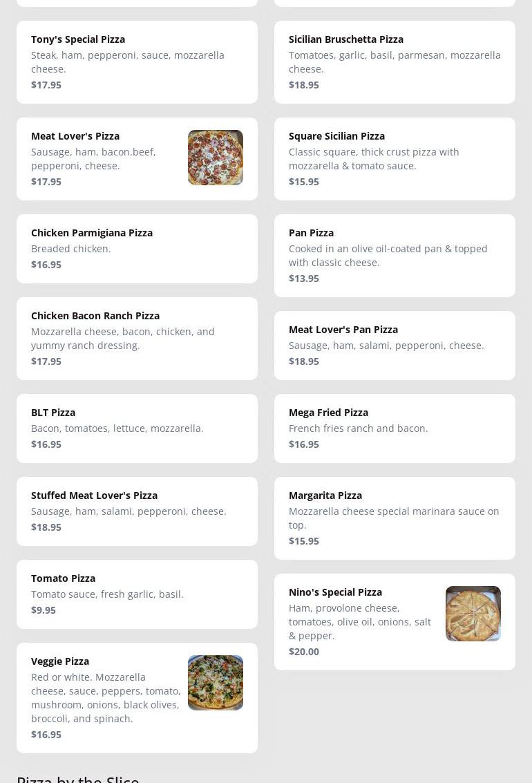Open the Margarita Pizza item
Viewport: 532px width, 783px height.
(x=395, y=518)
